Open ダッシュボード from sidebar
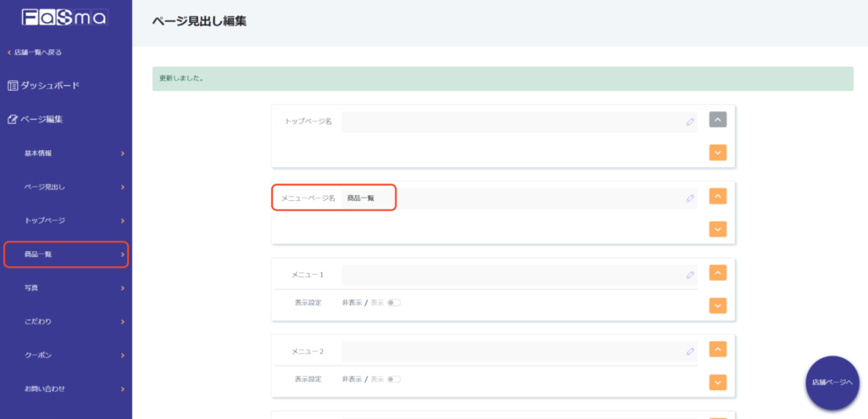 click(x=49, y=86)
